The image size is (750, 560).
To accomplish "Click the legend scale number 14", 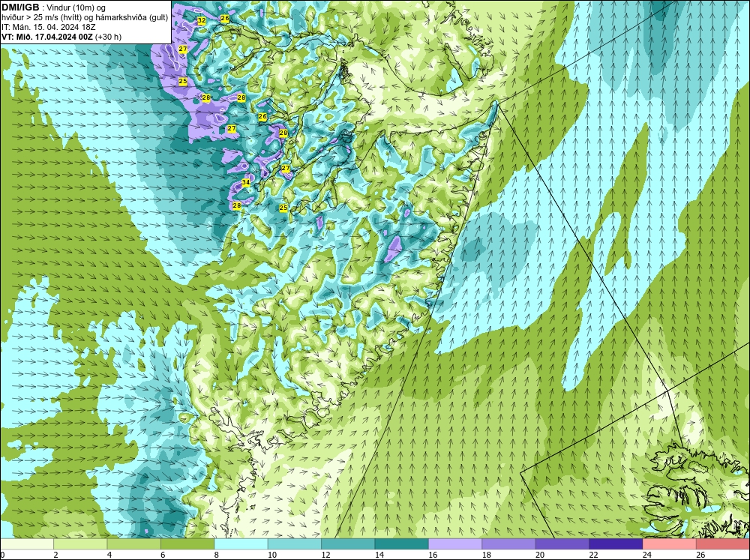I will coord(379,555).
